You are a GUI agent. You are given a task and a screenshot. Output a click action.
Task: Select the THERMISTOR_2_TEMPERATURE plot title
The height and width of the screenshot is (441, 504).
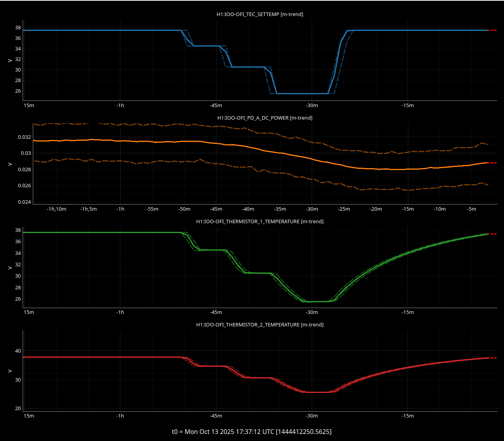tap(260, 325)
